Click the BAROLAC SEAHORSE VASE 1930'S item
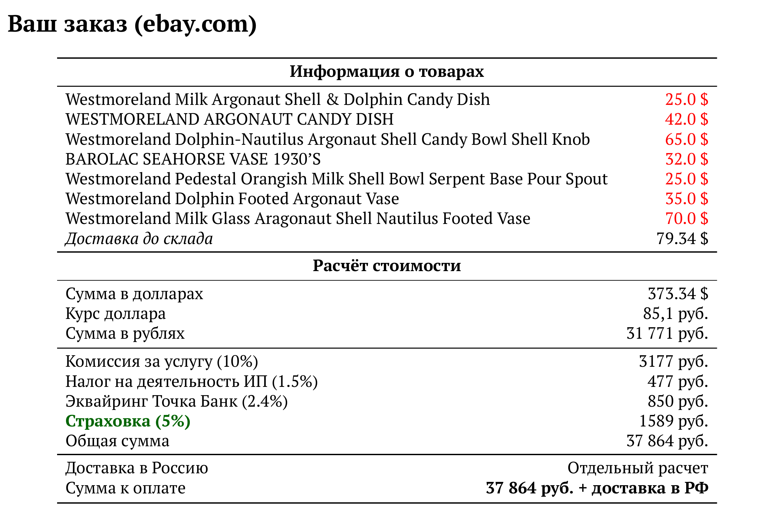The image size is (769, 532). 193,159
